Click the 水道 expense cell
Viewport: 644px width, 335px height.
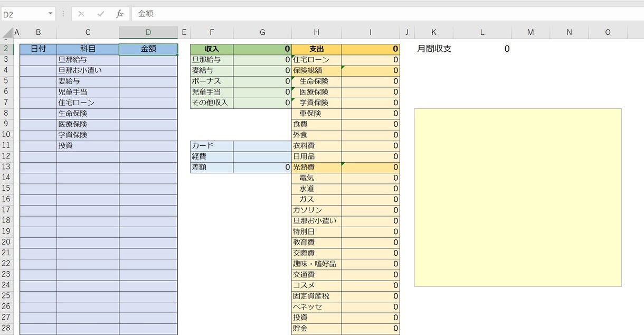tap(316, 189)
